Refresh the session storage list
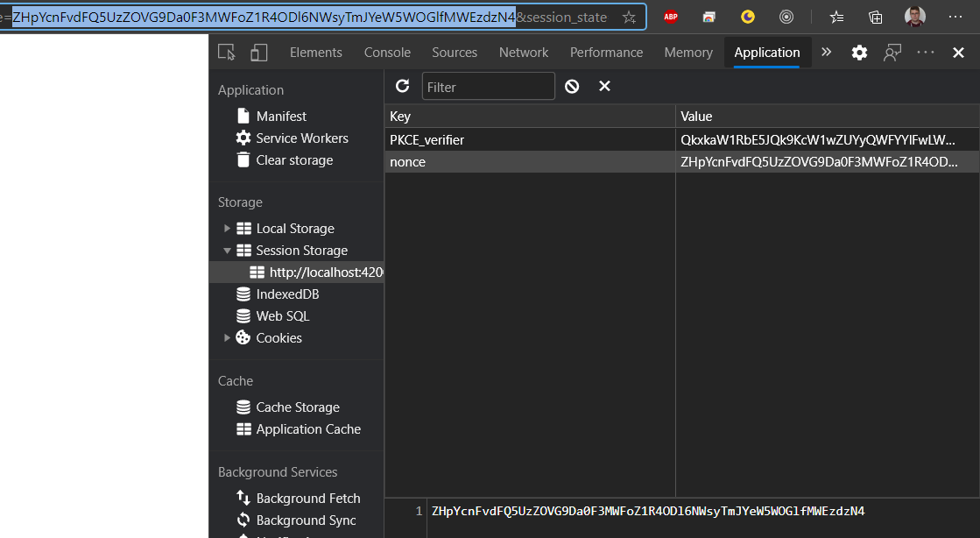Screen dimensions: 980x538 click(403, 86)
